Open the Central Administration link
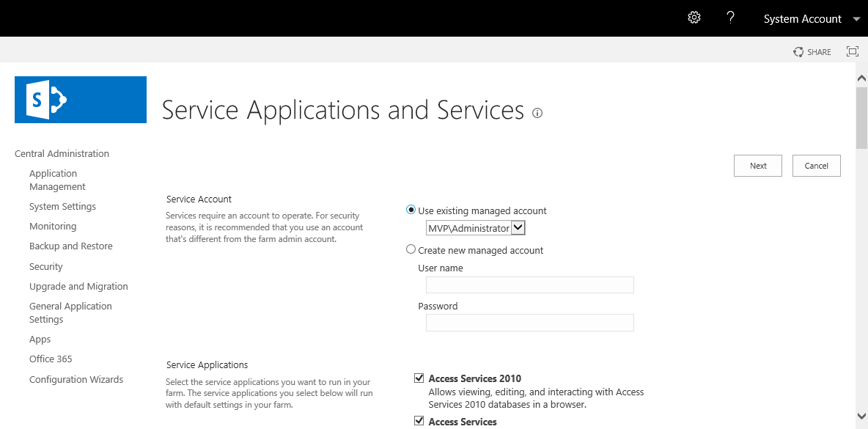Screen dimensions: 868x429 tap(62, 153)
